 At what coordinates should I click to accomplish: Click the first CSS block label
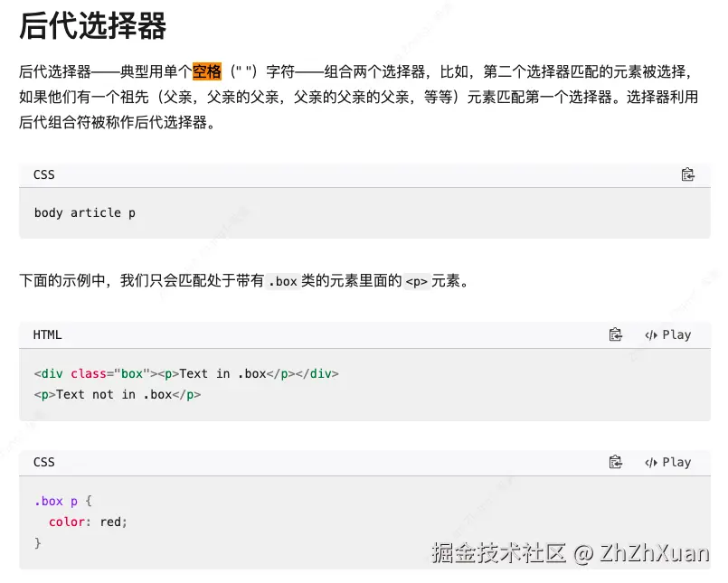(44, 175)
